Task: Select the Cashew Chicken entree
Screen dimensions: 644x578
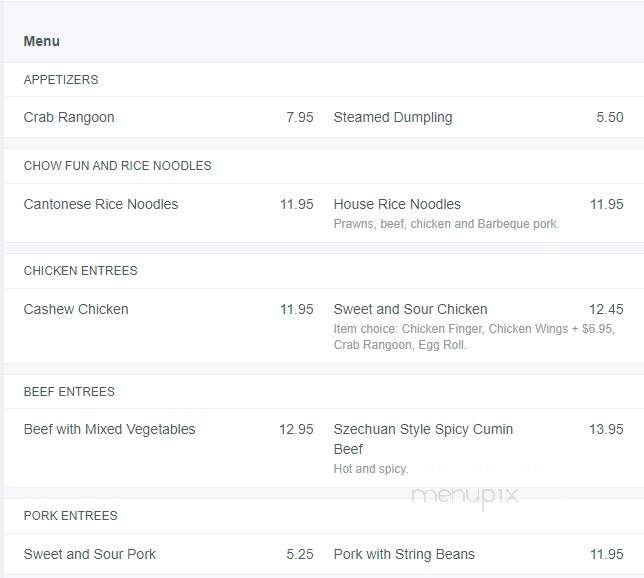Action: pyautogui.click(x=76, y=309)
